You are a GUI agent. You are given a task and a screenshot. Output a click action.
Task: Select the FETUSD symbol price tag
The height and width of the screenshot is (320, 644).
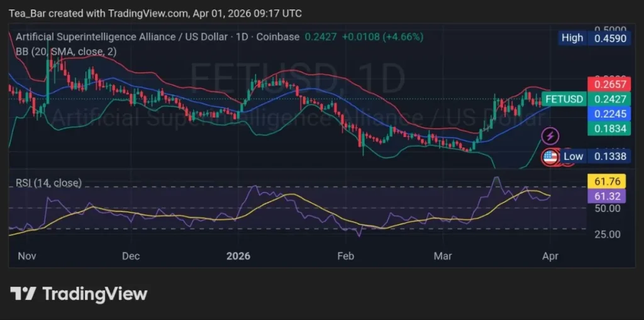(564, 99)
